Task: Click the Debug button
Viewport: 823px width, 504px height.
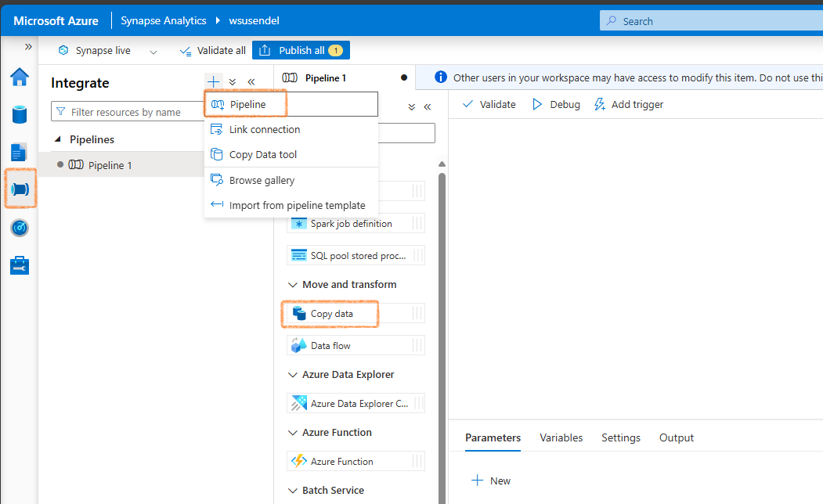Action: click(556, 104)
